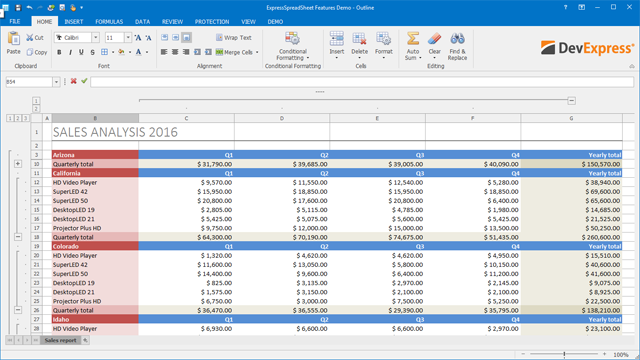Open help question mark icon

(x=565, y=7)
